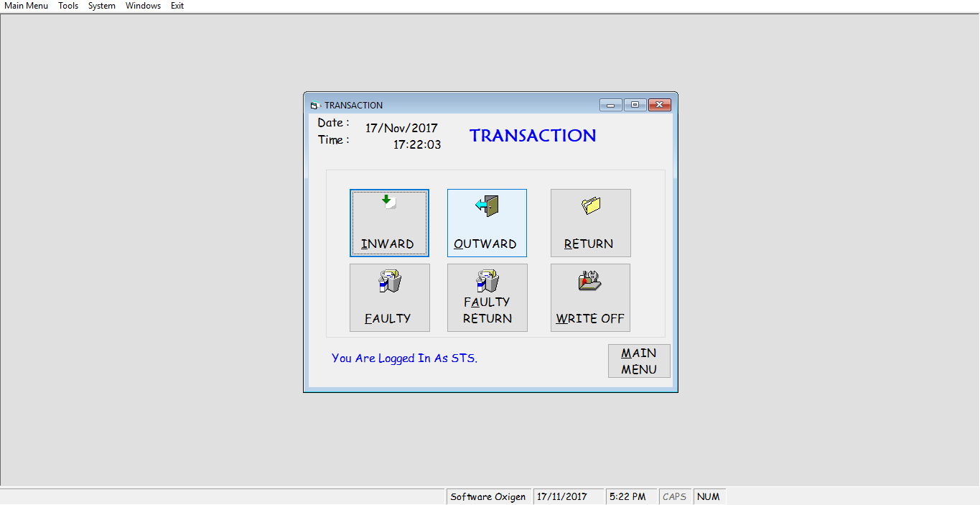This screenshot has height=505, width=980.
Task: Open the Tools menu
Action: click(x=68, y=6)
